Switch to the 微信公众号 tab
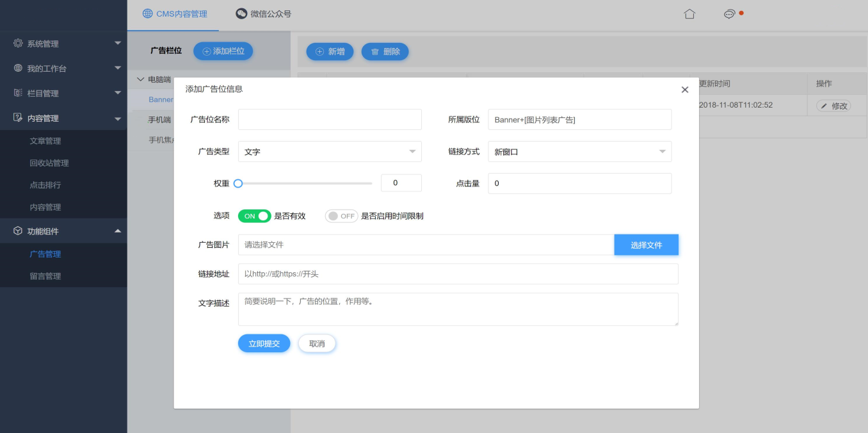The image size is (868, 433). click(263, 14)
